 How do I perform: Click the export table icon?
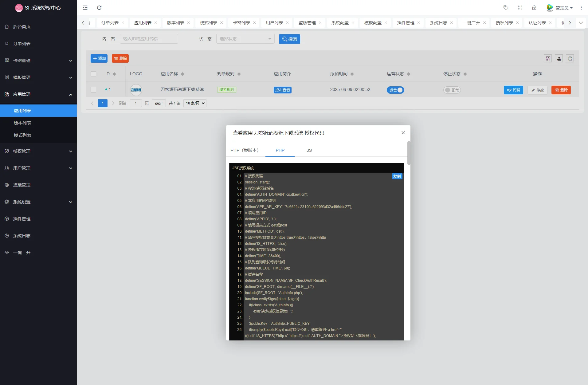point(559,58)
